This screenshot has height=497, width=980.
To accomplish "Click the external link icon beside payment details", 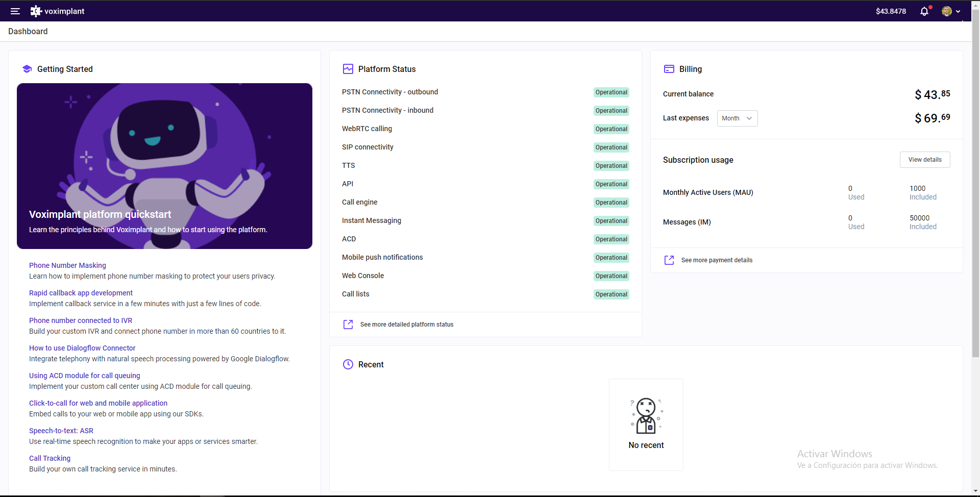I will [x=669, y=260].
